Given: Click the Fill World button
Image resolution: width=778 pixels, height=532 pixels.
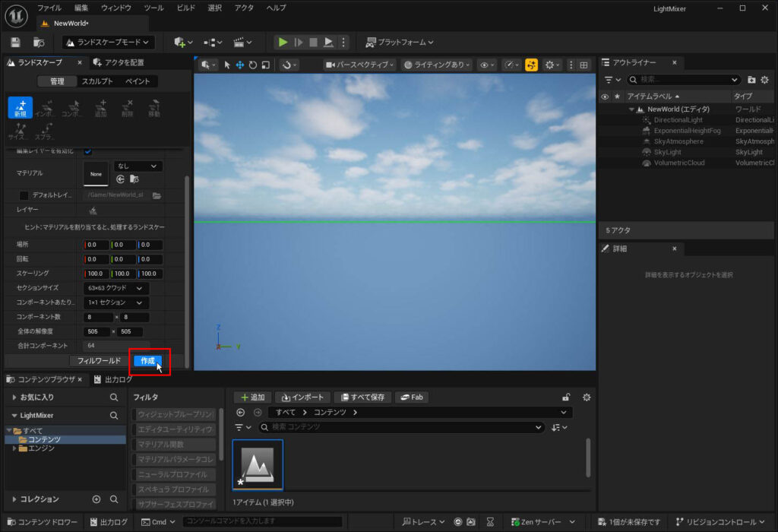Looking at the screenshot, I should [99, 360].
